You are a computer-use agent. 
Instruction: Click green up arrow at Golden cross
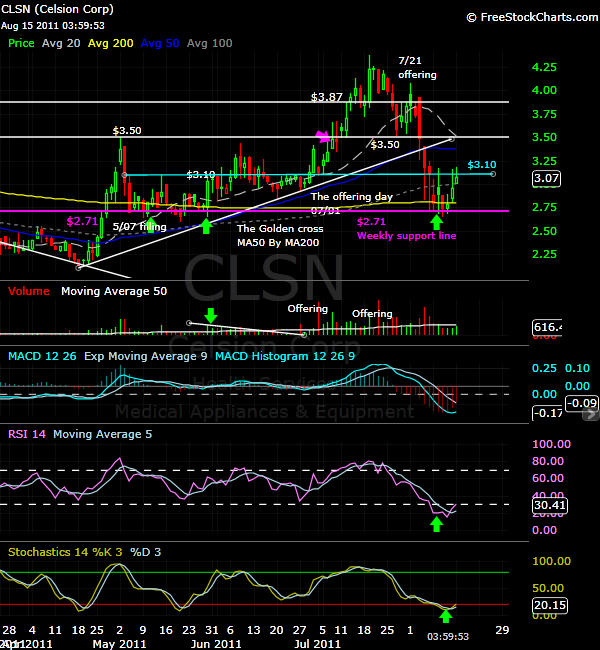[206, 226]
